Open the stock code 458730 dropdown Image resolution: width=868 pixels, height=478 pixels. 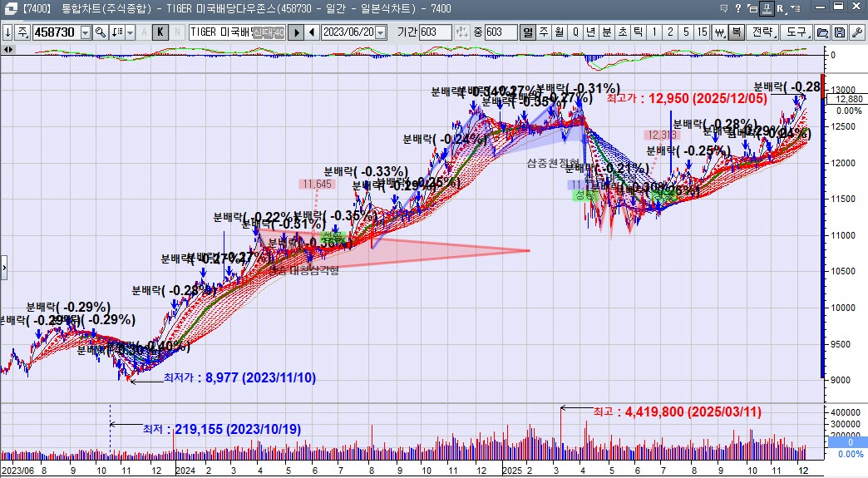pyautogui.click(x=84, y=32)
